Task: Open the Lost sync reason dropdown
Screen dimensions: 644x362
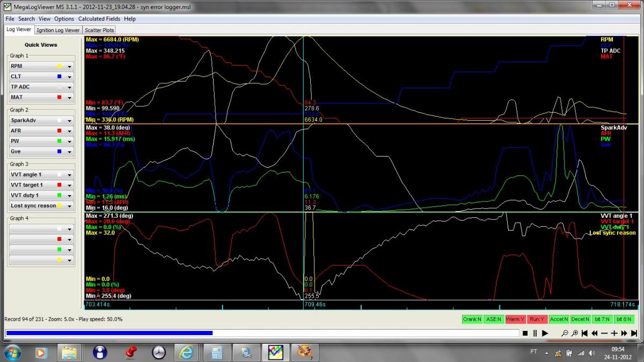Action: [x=69, y=206]
